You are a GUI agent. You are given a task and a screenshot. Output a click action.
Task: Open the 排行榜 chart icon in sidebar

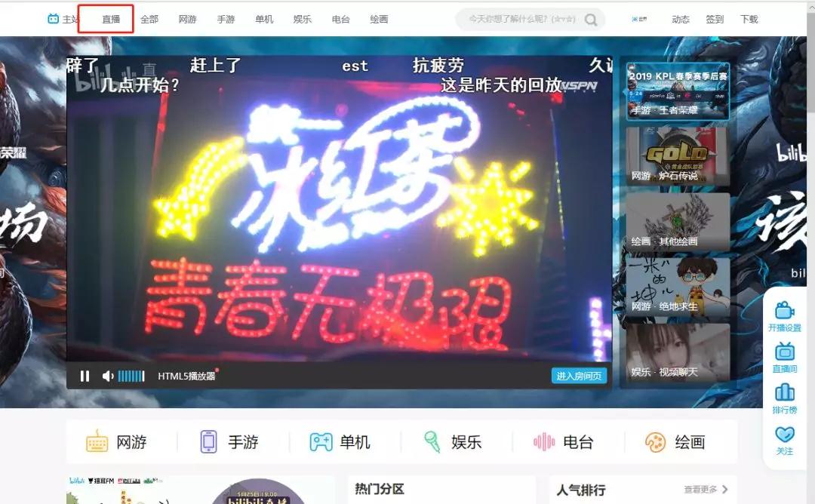tap(784, 392)
